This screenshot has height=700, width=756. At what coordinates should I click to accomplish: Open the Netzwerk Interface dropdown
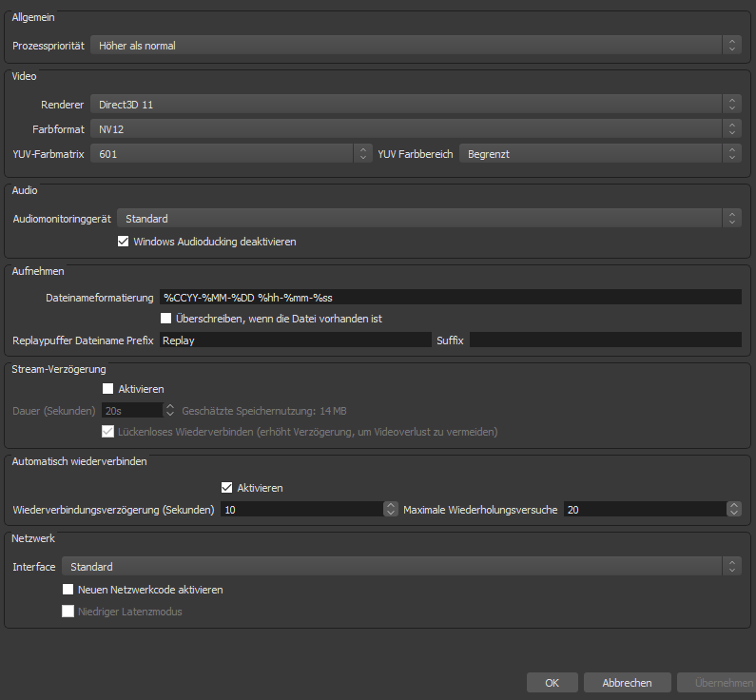(x=400, y=567)
